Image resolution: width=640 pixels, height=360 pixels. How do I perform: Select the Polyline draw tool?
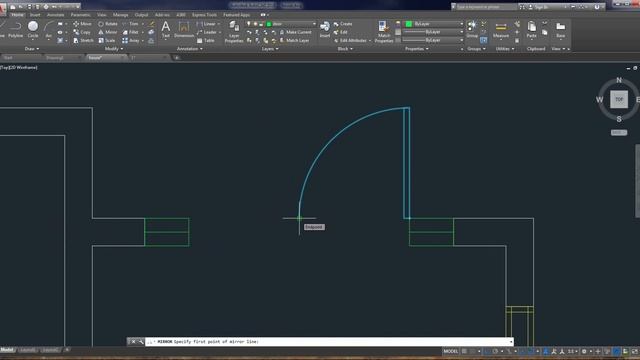(15, 30)
